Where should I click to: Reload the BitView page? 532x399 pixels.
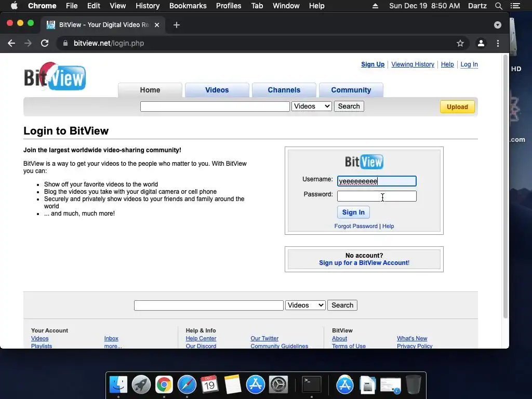coord(45,43)
